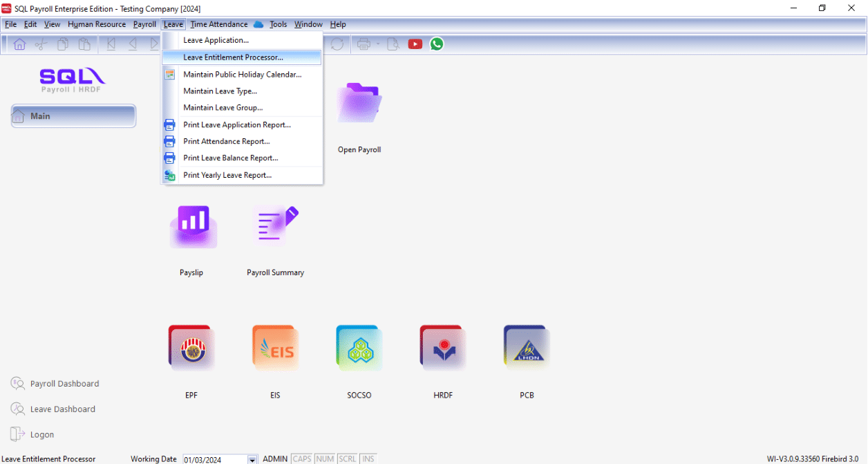Click the EPF icon
868x464 pixels.
point(191,349)
